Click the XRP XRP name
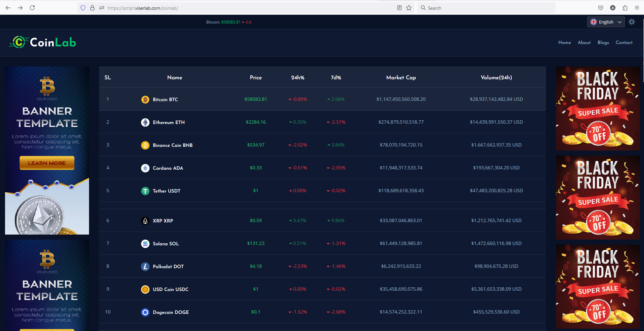Image resolution: width=644 pixels, height=331 pixels. 163,221
